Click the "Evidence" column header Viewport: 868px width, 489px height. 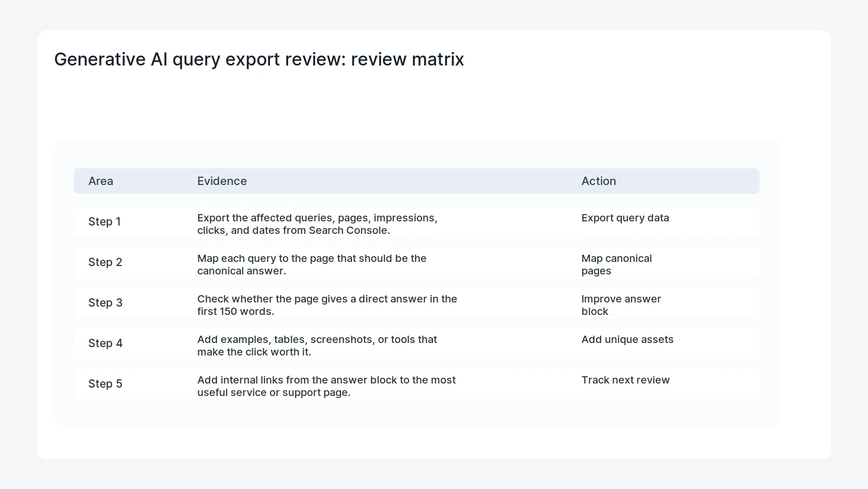pos(222,181)
